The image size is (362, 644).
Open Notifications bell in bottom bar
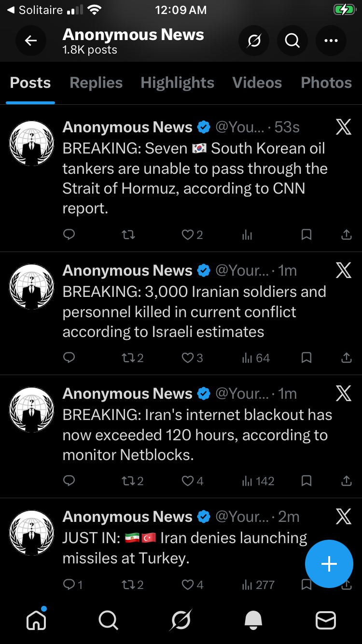click(x=253, y=620)
